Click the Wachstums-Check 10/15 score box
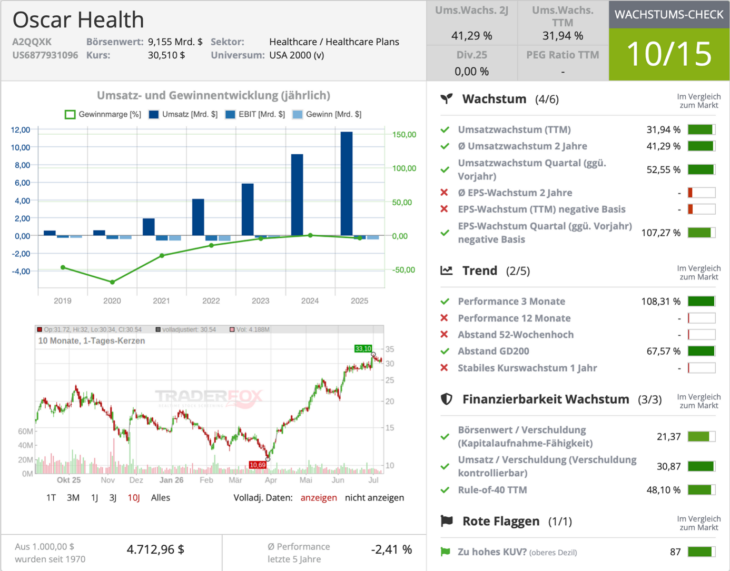 tap(669, 54)
